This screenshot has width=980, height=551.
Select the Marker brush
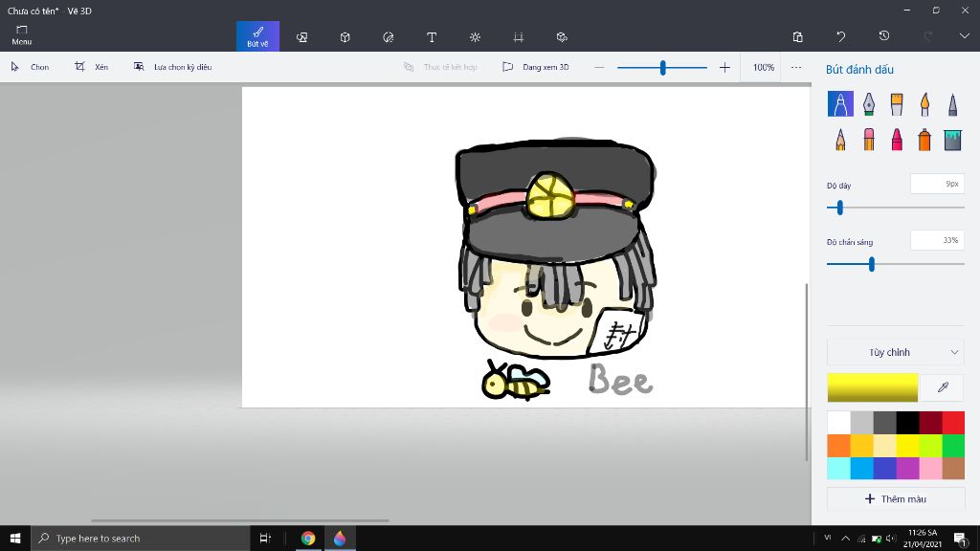click(840, 103)
